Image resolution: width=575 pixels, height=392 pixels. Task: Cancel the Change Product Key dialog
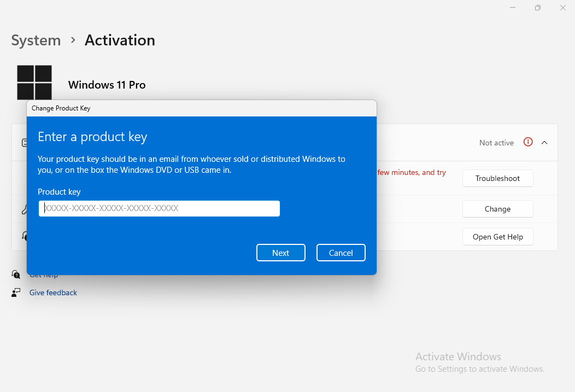(x=341, y=253)
